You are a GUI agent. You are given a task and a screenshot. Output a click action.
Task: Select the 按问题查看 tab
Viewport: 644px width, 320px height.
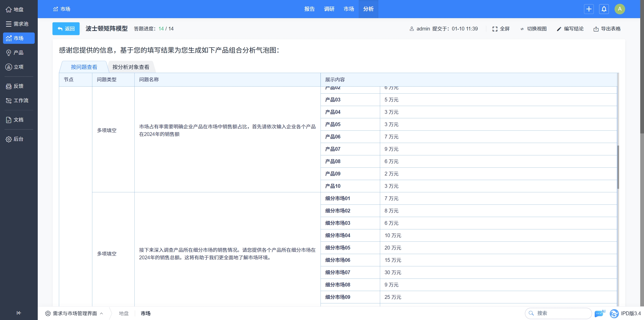(84, 67)
